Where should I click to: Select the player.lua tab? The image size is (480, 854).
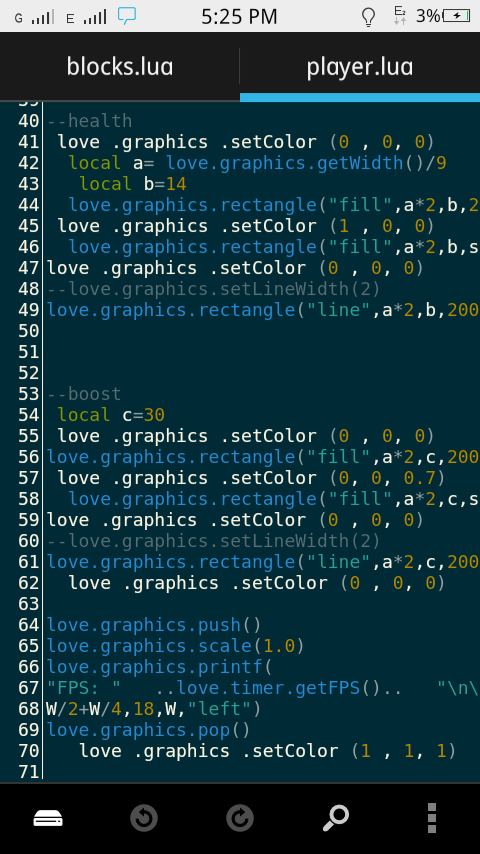click(x=360, y=66)
